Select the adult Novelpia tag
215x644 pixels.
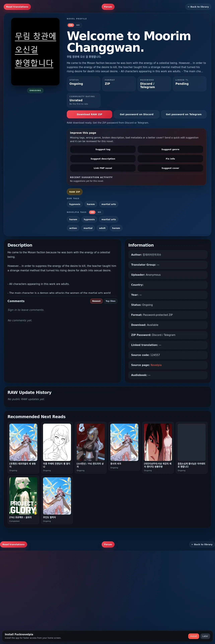102,228
